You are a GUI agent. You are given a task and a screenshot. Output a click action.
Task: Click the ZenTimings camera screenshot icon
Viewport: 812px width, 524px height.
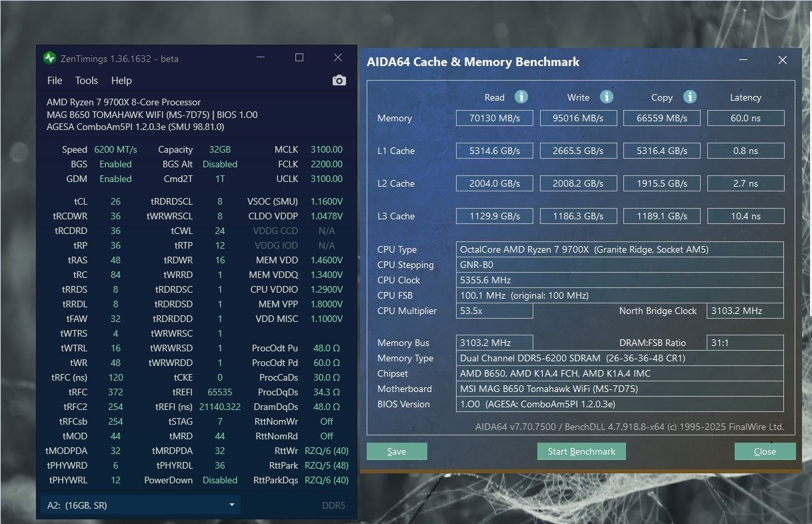tap(339, 81)
